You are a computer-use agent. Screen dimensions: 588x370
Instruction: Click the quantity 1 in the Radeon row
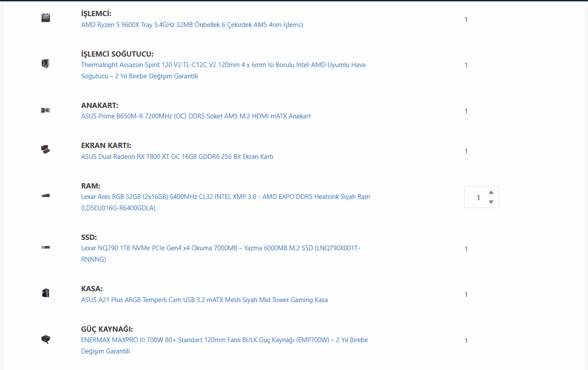[466, 151]
